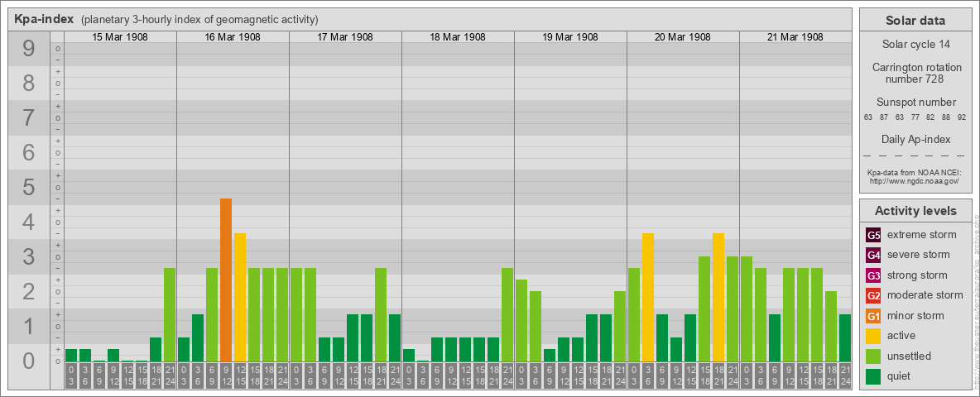Viewport: 980px width, 397px height.
Task: Click the sunspot value 92
Action: [961, 118]
